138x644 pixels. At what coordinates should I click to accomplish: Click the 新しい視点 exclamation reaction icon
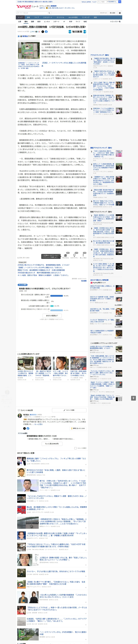pos(83,255)
